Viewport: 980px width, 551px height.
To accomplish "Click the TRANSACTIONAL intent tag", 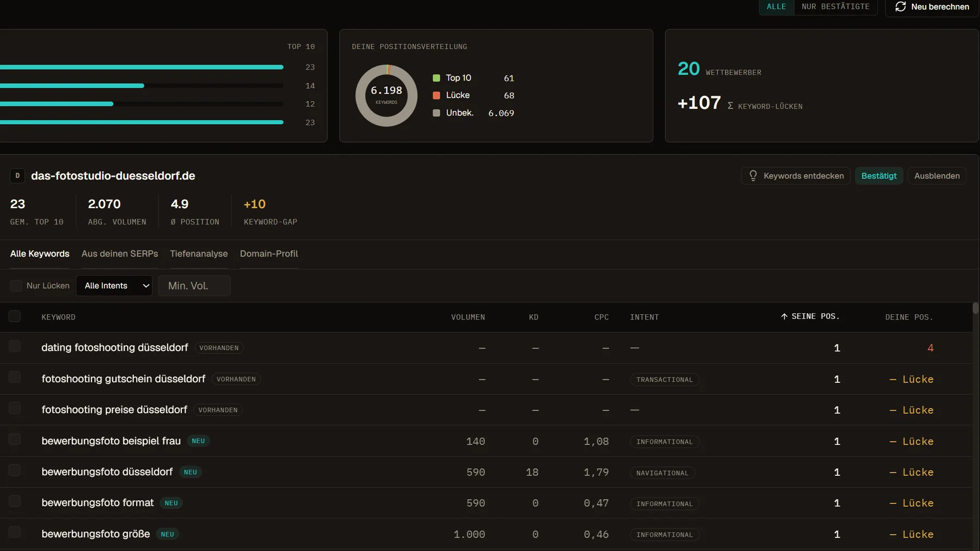I will click(664, 379).
